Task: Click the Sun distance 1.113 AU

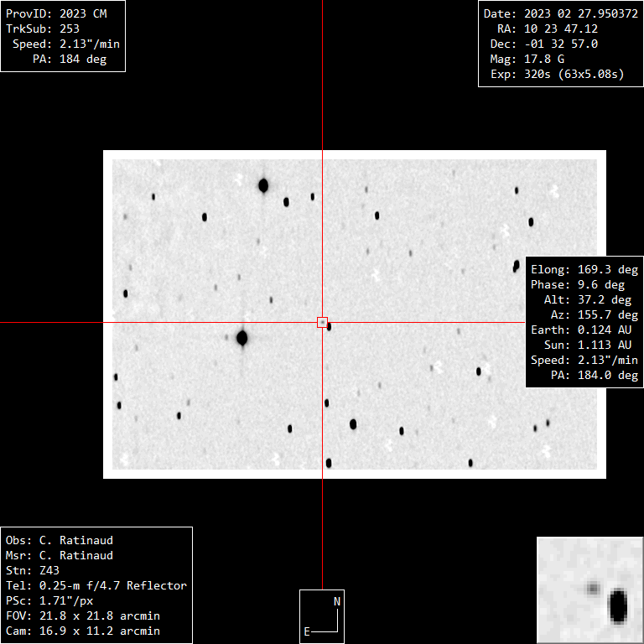Action: click(604, 345)
